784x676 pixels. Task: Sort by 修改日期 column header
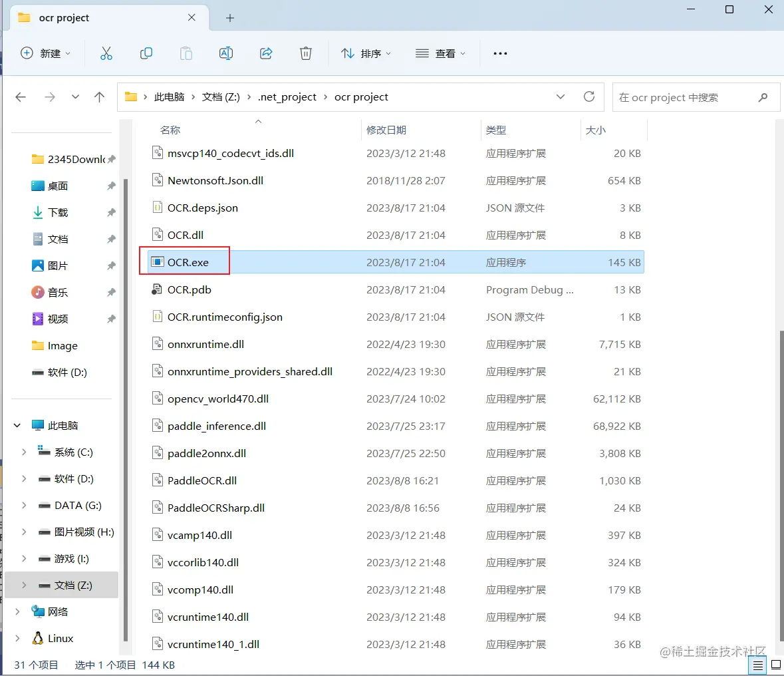[386, 130]
